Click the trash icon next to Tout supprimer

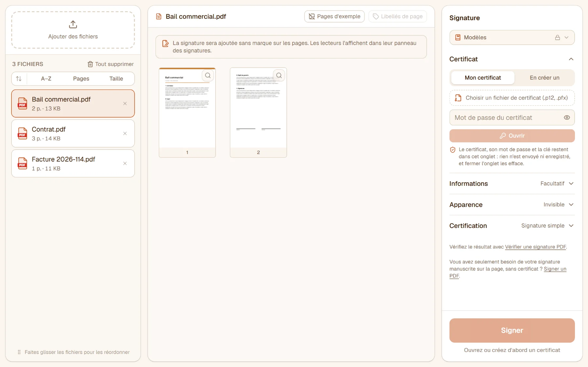[x=90, y=64]
